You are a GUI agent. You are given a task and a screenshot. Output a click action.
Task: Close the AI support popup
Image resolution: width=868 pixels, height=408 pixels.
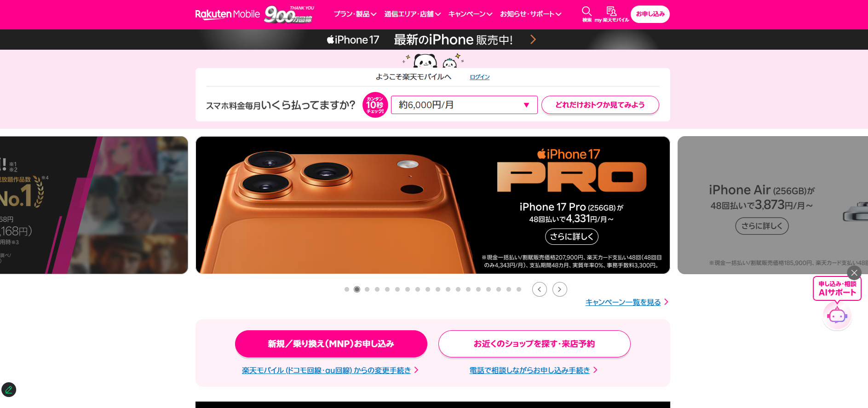point(854,273)
